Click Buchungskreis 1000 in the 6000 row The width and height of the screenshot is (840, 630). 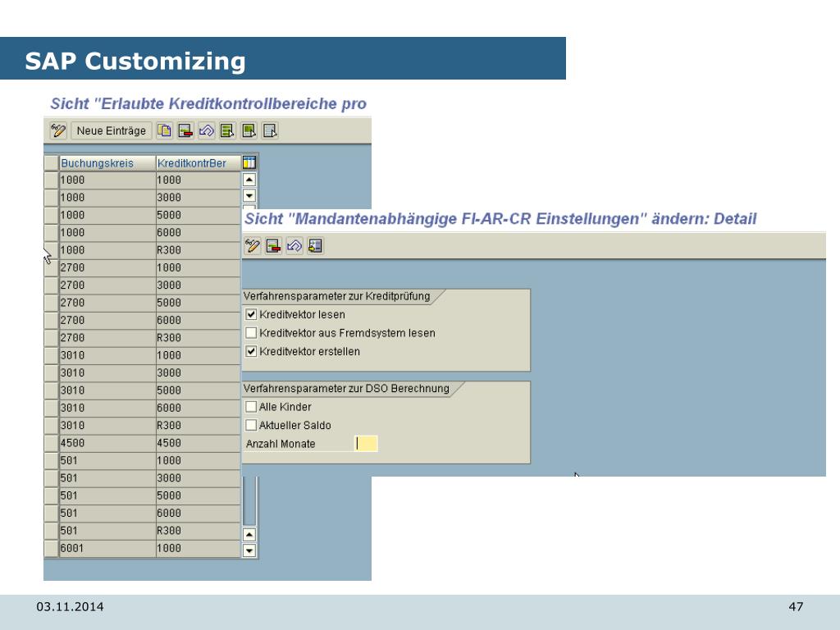click(x=107, y=233)
